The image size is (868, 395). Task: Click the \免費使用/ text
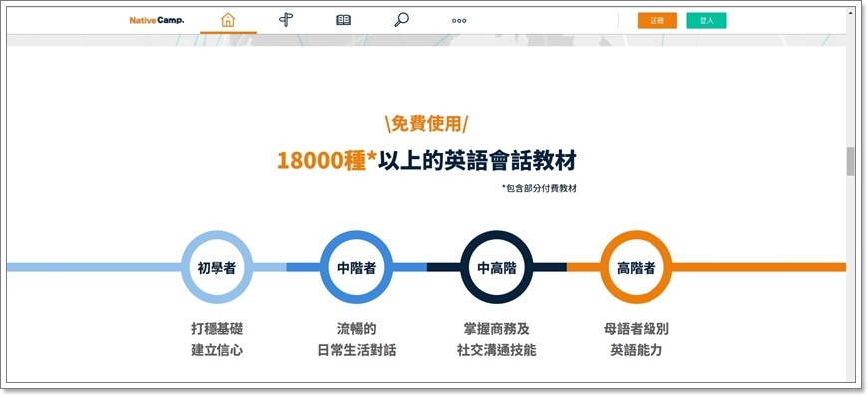point(426,124)
